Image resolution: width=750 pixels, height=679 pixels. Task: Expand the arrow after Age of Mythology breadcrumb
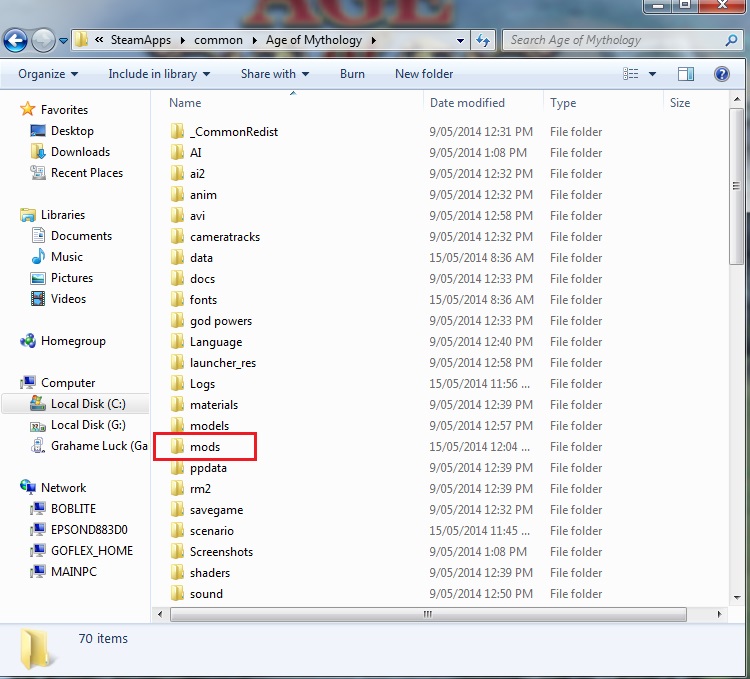(374, 41)
